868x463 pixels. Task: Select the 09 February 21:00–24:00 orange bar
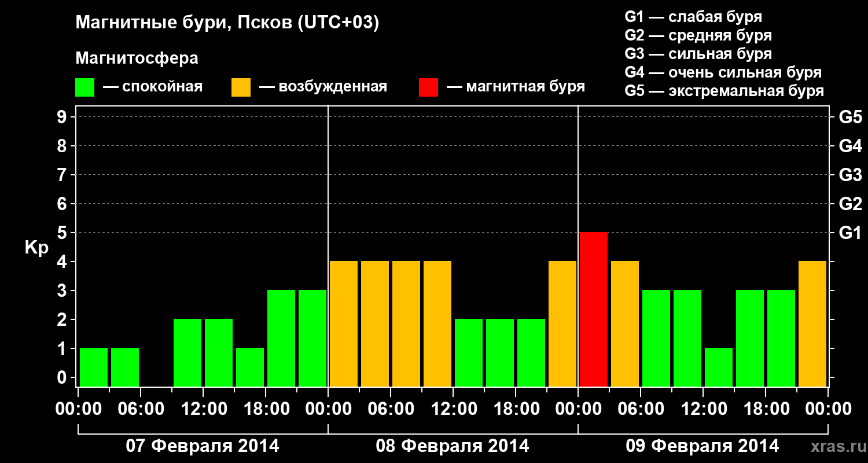click(812, 324)
